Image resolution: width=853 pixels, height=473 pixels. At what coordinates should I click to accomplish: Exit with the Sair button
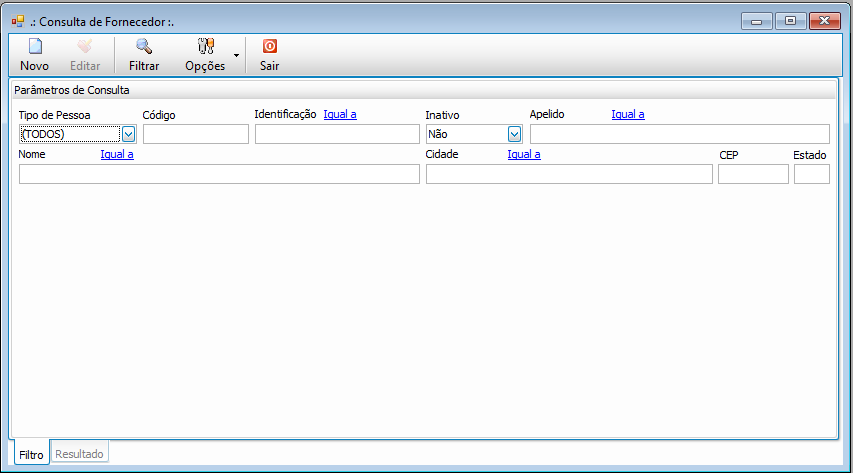(269, 54)
